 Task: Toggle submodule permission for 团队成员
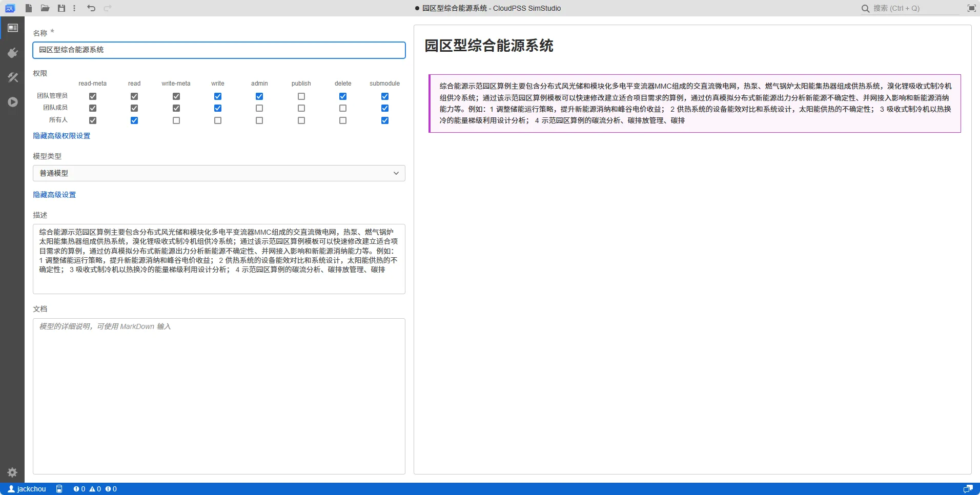tap(385, 108)
